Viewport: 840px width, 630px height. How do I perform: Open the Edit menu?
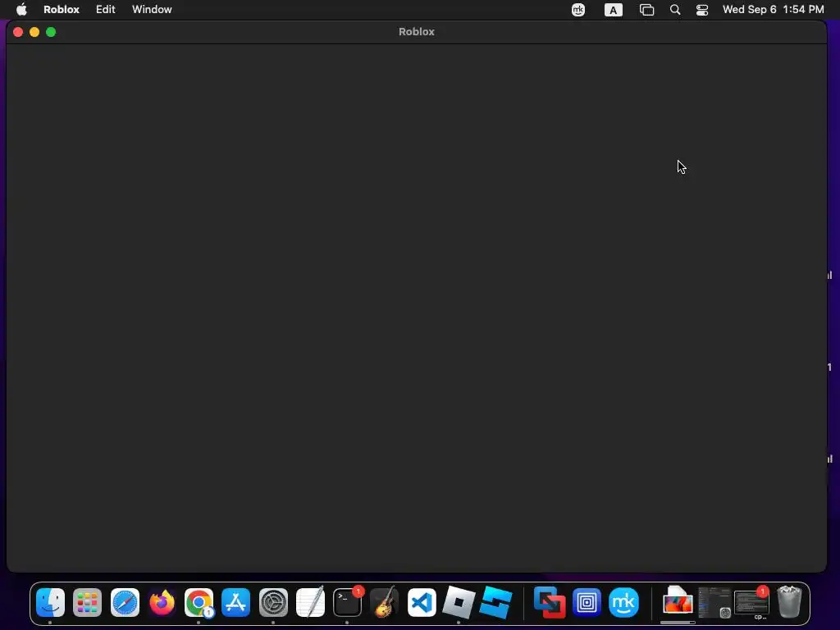106,10
